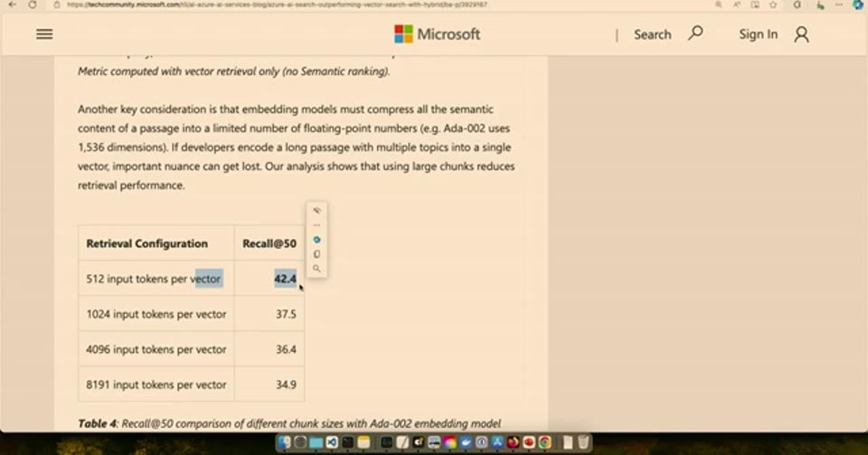This screenshot has height=455, width=868.
Task: Go back using the browser back arrow
Action: (12, 5)
